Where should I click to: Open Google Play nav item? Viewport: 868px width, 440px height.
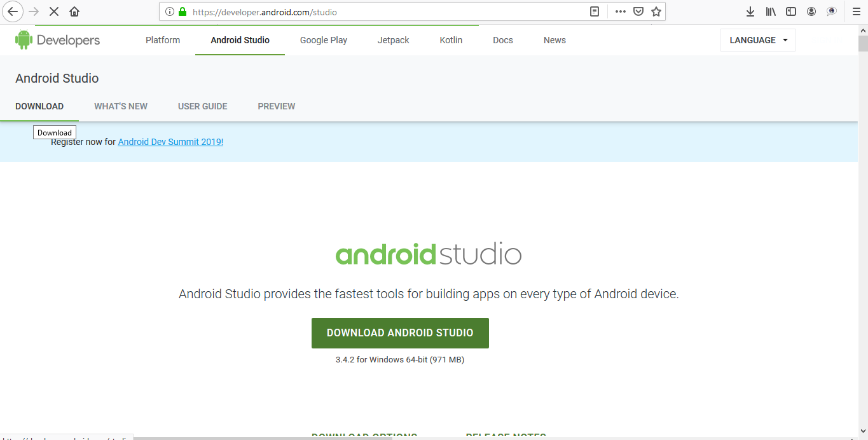click(324, 40)
